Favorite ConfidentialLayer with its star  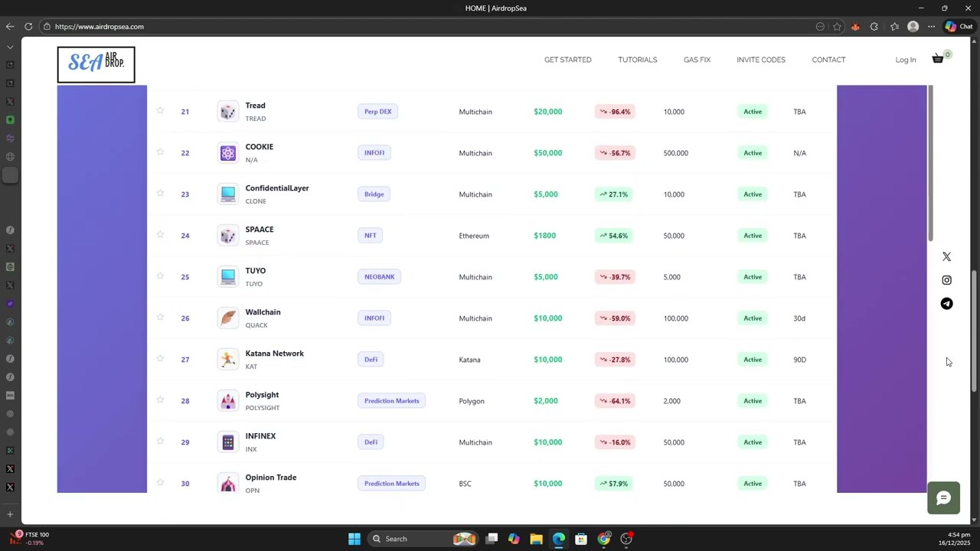coord(160,193)
